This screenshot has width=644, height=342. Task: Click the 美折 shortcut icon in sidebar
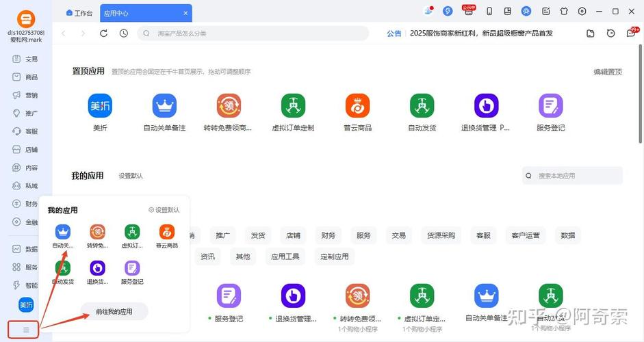click(26, 305)
